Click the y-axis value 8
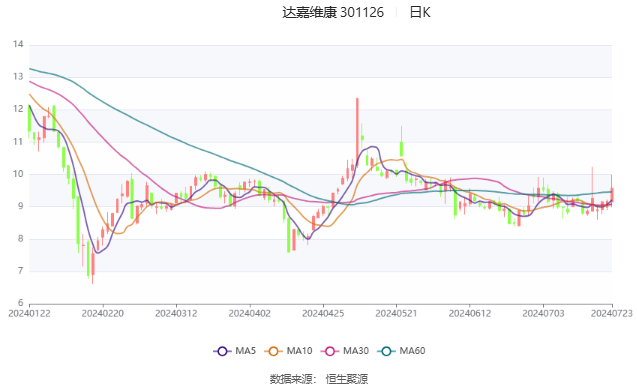This screenshot has height=387, width=637. [20, 239]
